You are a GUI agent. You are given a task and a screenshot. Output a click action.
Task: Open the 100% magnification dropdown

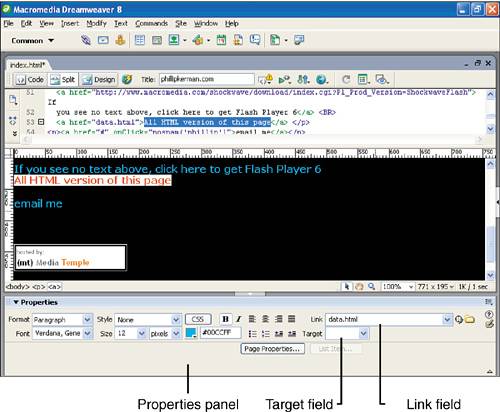coord(411,287)
